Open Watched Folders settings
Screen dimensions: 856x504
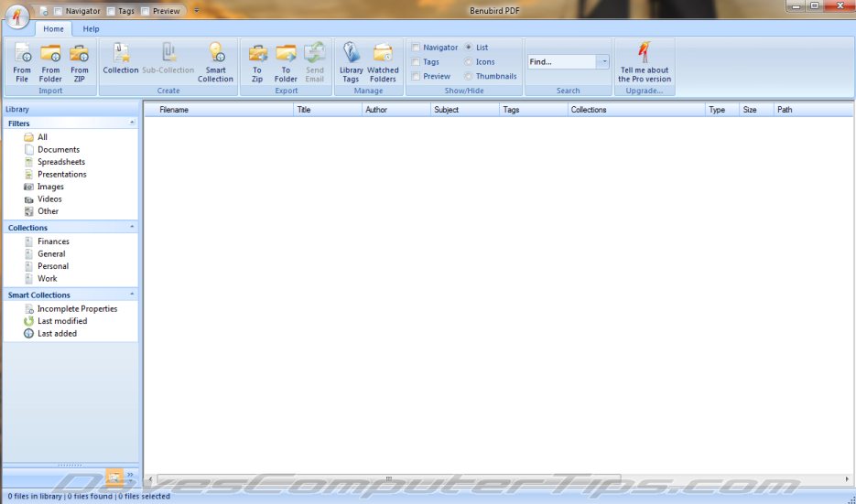(383, 62)
